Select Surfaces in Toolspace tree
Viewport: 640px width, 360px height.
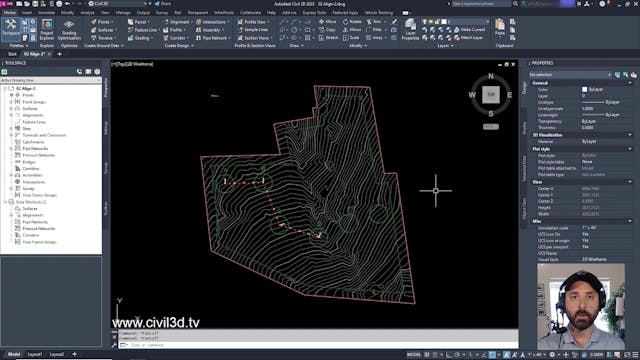click(x=30, y=109)
